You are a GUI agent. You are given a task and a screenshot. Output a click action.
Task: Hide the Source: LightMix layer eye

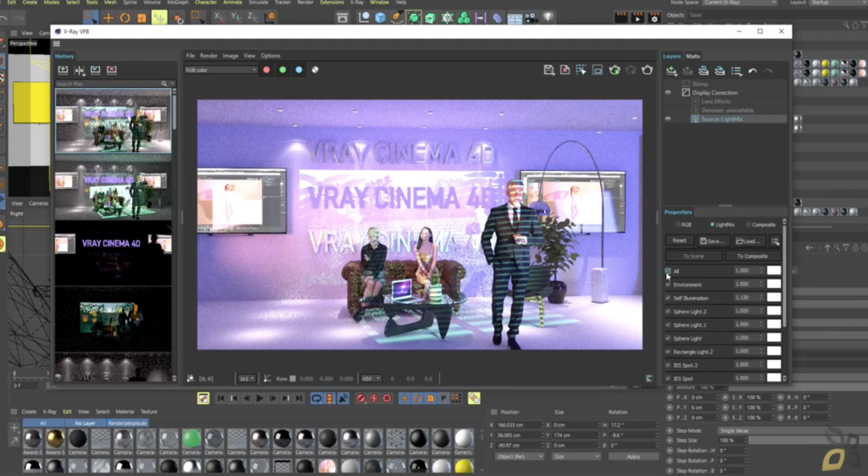coord(668,119)
